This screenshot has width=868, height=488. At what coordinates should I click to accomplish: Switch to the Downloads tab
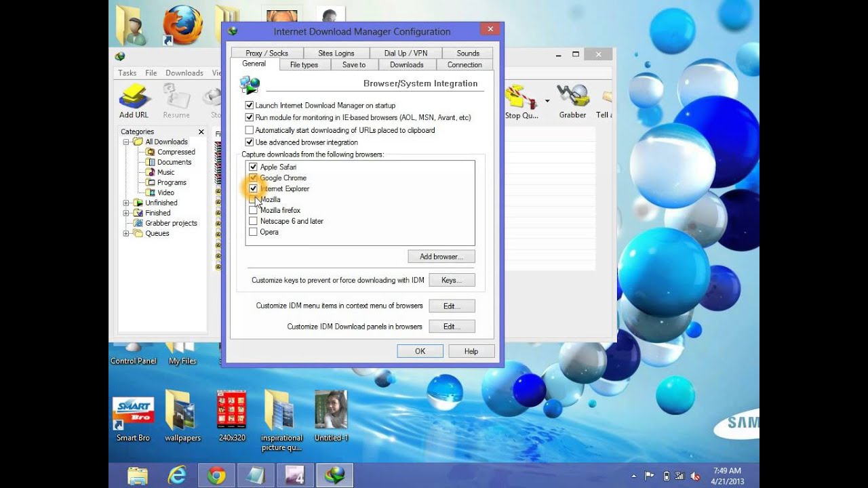[x=407, y=65]
